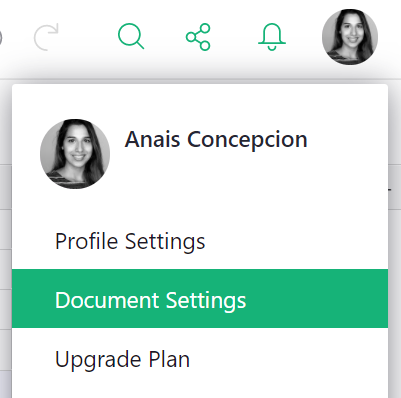This screenshot has width=401, height=398.
Task: Go to the highlighted green menu item
Action: click(x=200, y=299)
